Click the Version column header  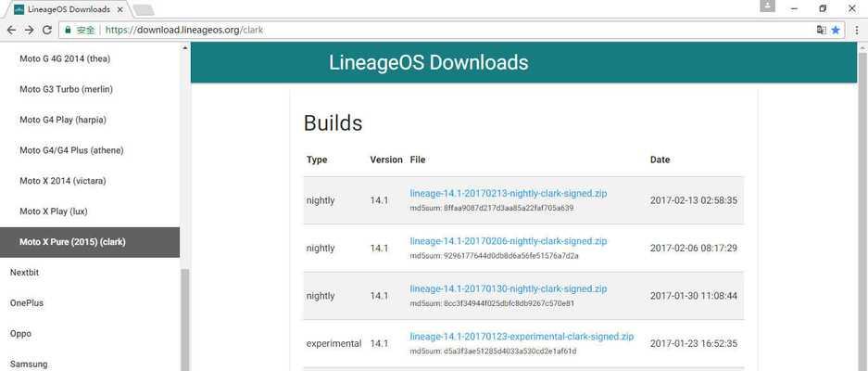[x=386, y=160]
